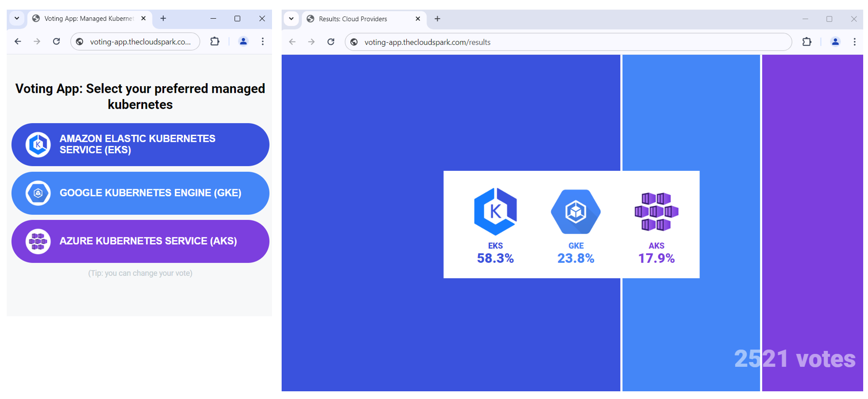Screen dimensions: 868x399
Task: Click the EKS hexagon logo in results panel
Action: (495, 212)
